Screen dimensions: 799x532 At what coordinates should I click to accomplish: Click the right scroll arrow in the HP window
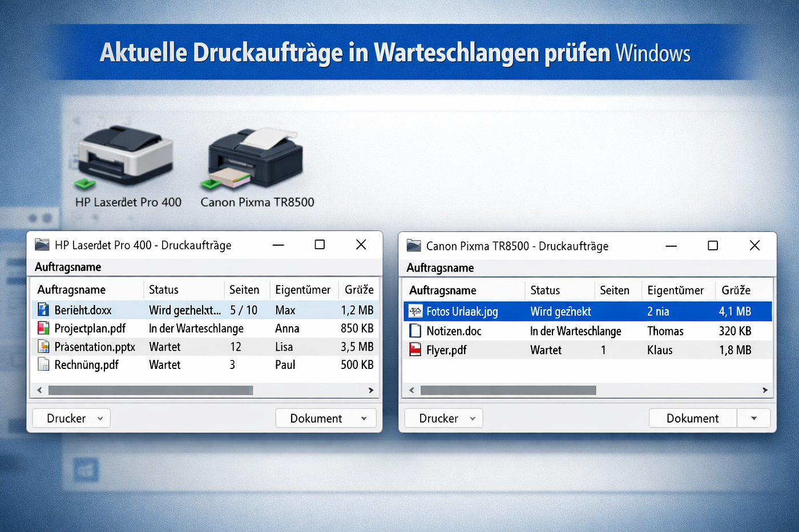[371, 391]
